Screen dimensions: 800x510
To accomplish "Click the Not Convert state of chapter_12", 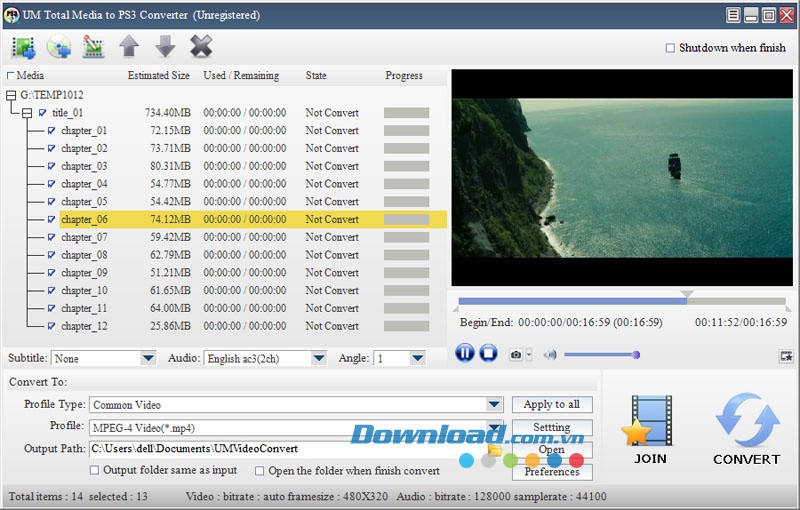I will [x=332, y=326].
